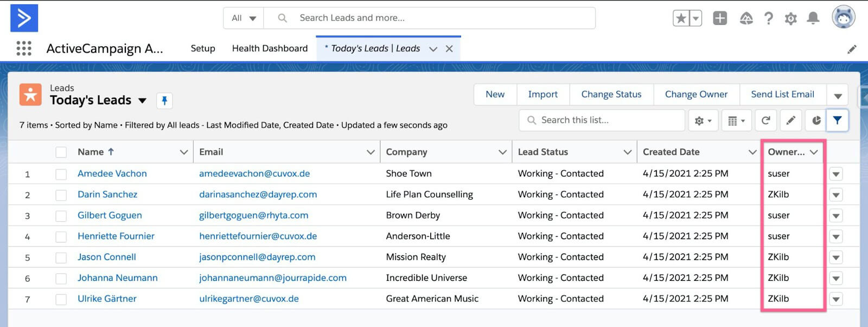This screenshot has height=327, width=868.
Task: Click the Import button
Action: click(543, 95)
